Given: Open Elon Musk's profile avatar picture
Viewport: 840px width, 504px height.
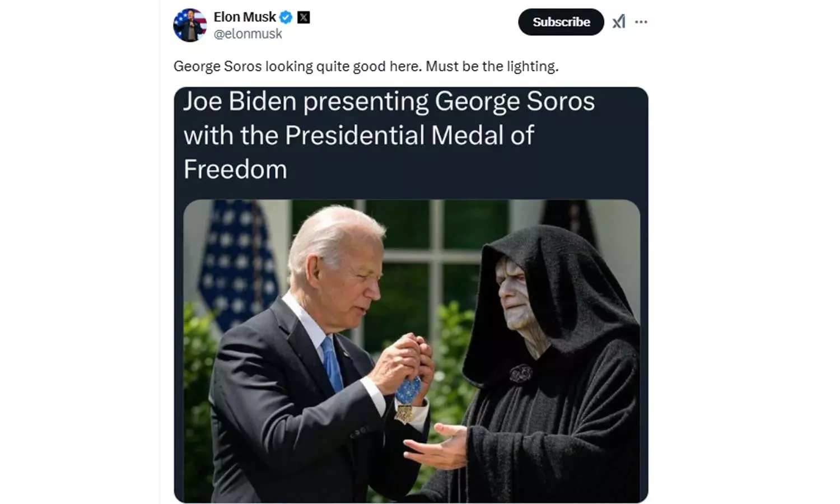Looking at the screenshot, I should click(190, 25).
